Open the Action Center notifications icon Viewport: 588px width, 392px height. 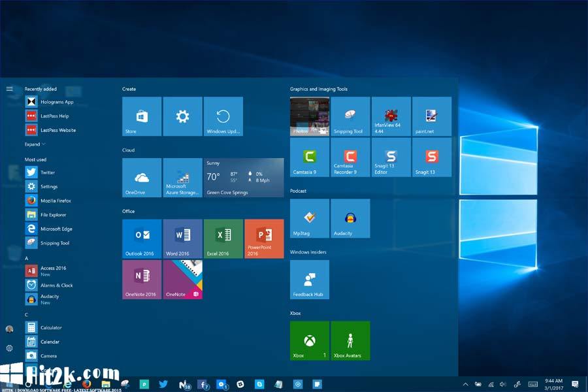tap(575, 384)
